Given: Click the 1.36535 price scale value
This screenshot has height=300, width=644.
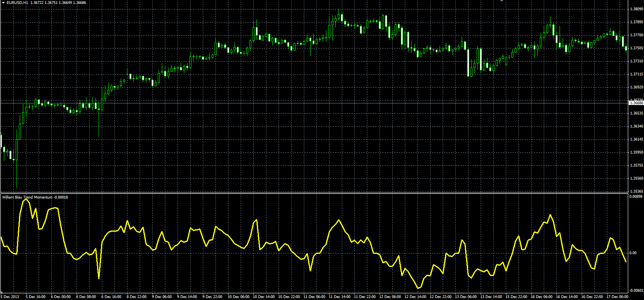Looking at the screenshot, I should (x=637, y=113).
